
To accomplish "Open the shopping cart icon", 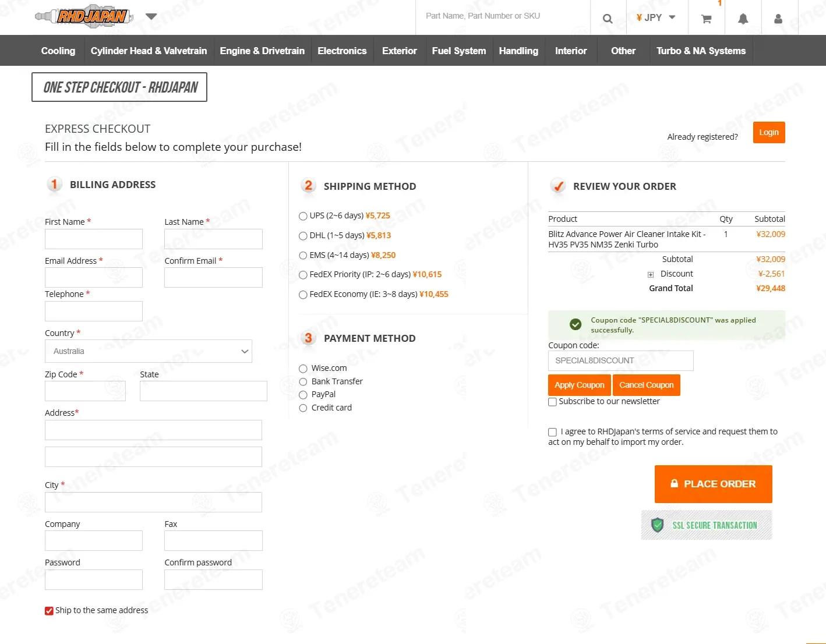I will pos(707,19).
